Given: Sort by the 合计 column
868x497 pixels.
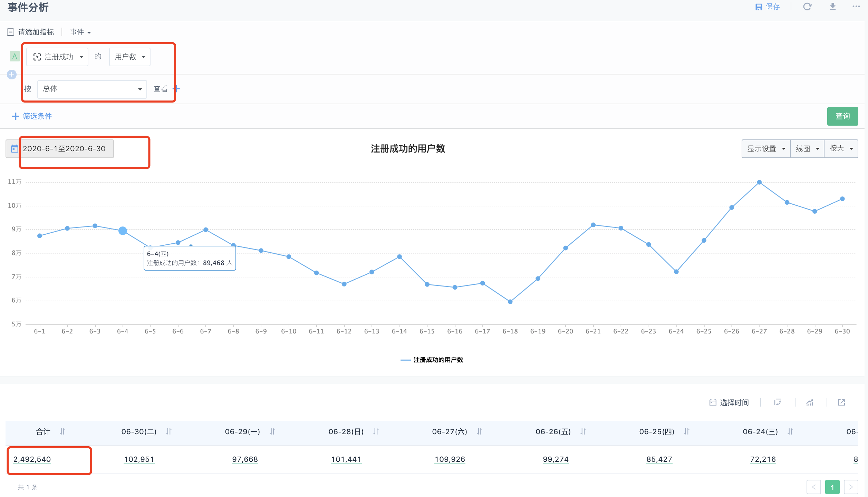Looking at the screenshot, I should 62,431.
